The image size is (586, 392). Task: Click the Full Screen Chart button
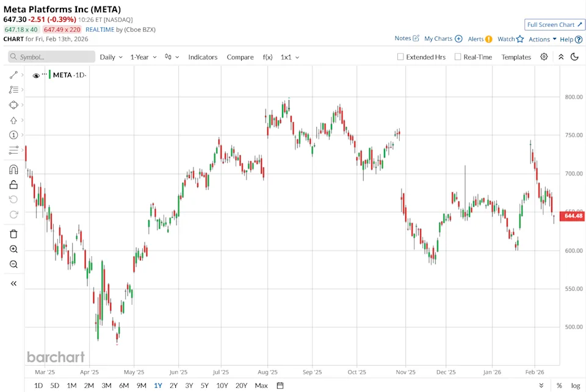click(x=554, y=24)
